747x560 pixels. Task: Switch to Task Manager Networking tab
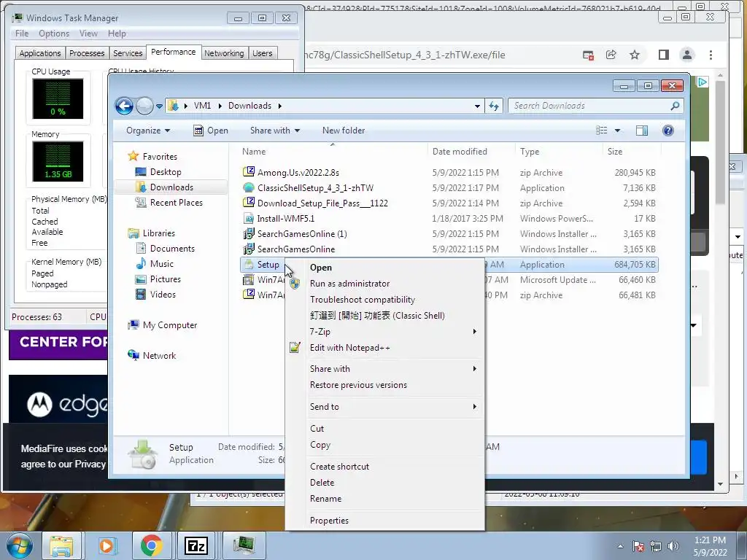coord(224,53)
